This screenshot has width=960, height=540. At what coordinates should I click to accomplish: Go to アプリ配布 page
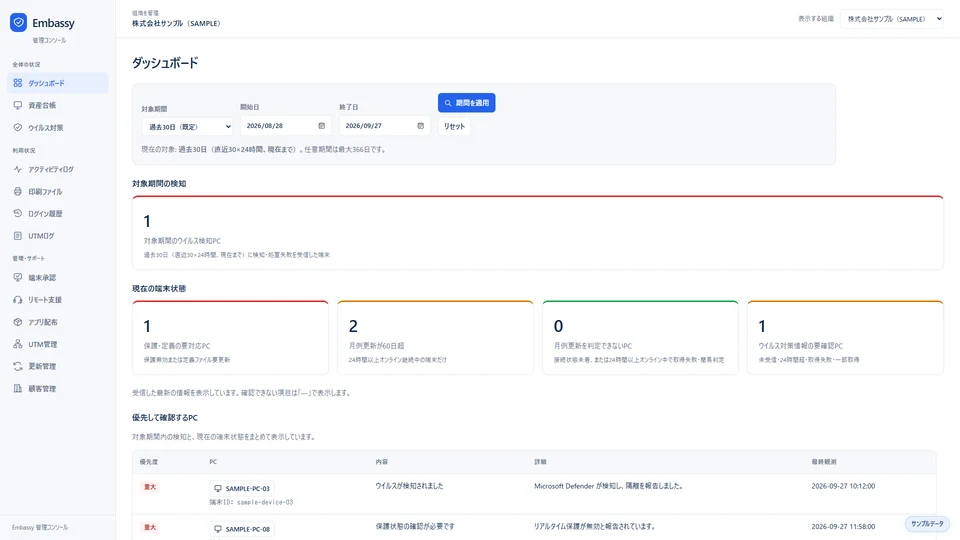tap(58, 322)
